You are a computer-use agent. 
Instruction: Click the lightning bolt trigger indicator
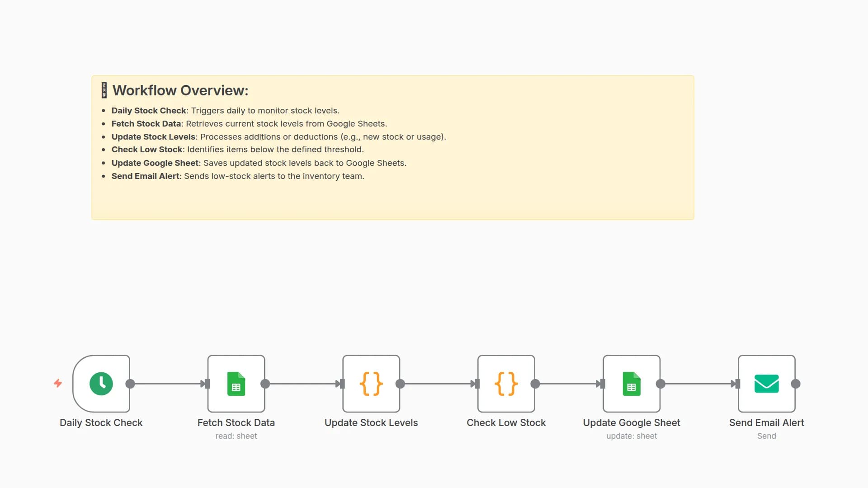58,384
